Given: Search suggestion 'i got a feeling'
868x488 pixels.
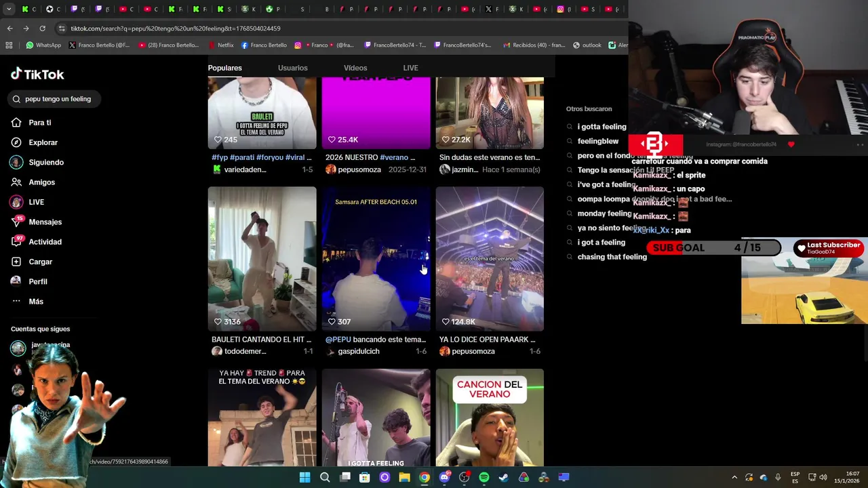Looking at the screenshot, I should tap(601, 243).
